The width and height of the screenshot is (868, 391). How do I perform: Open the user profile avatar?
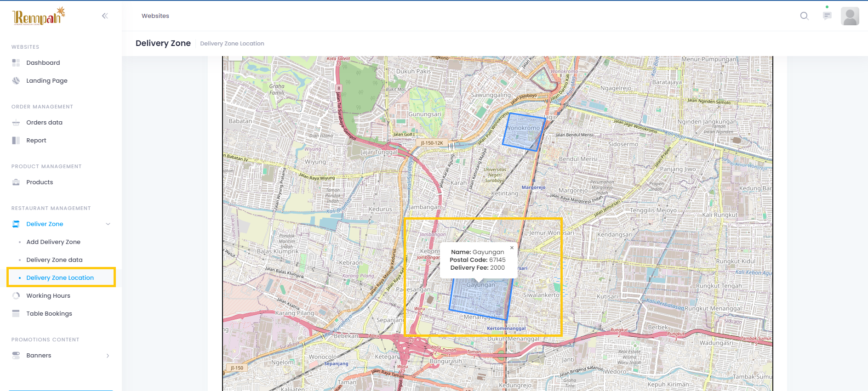(x=850, y=17)
